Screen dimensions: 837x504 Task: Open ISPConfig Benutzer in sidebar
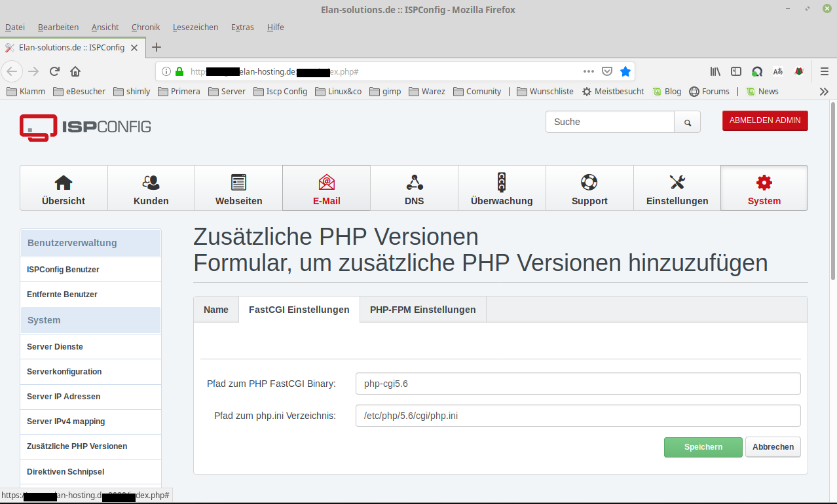(x=90, y=270)
